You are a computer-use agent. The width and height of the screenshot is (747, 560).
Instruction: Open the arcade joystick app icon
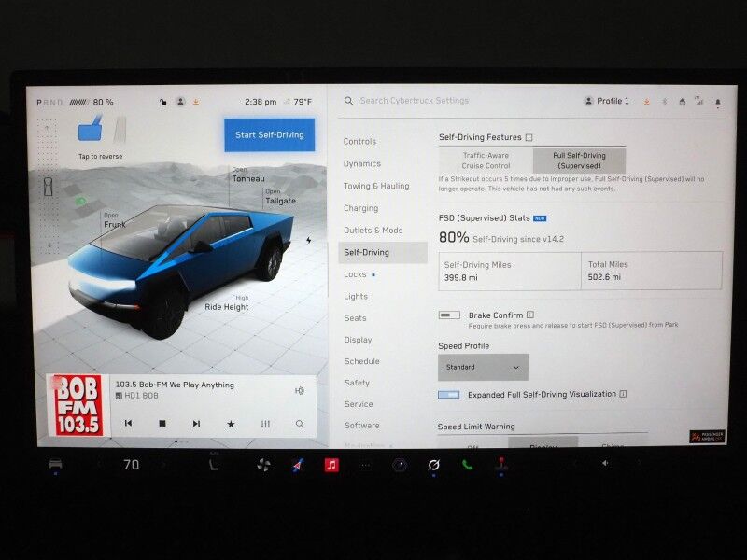[501, 465]
